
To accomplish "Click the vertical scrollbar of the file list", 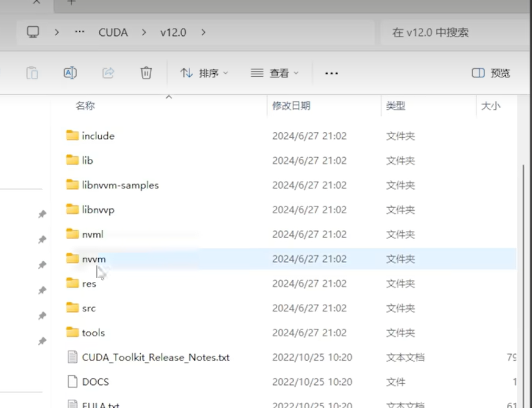I will (x=524, y=285).
